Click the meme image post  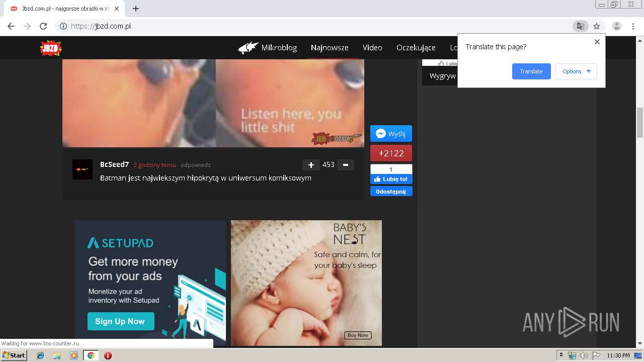coord(213,103)
